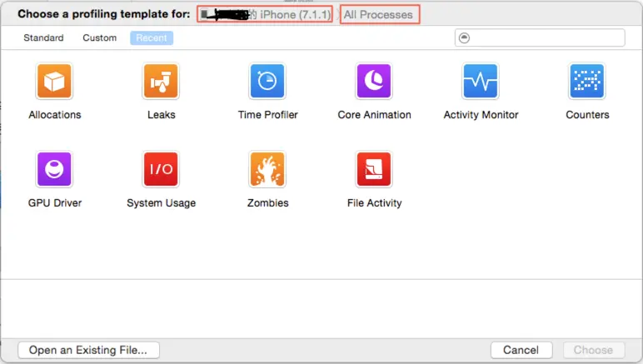Click the search filter icon in search field

point(464,37)
